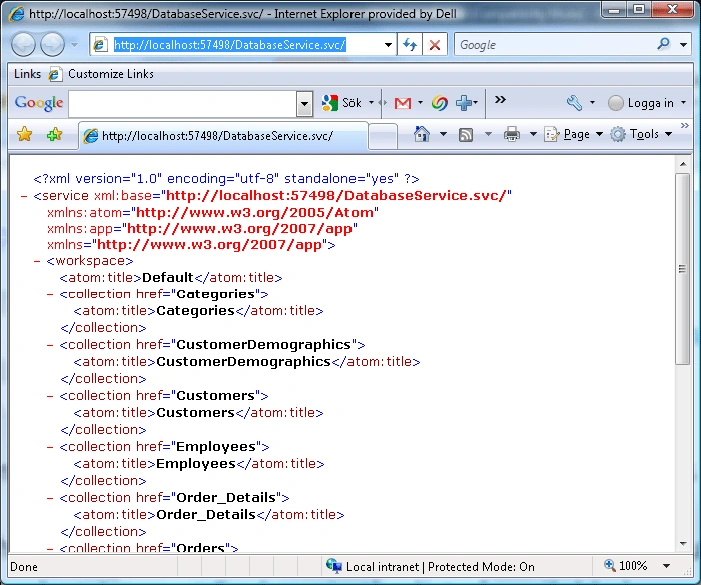Click the RSS Feeds icon
Viewport: 701px width, 585px height.
(x=466, y=135)
